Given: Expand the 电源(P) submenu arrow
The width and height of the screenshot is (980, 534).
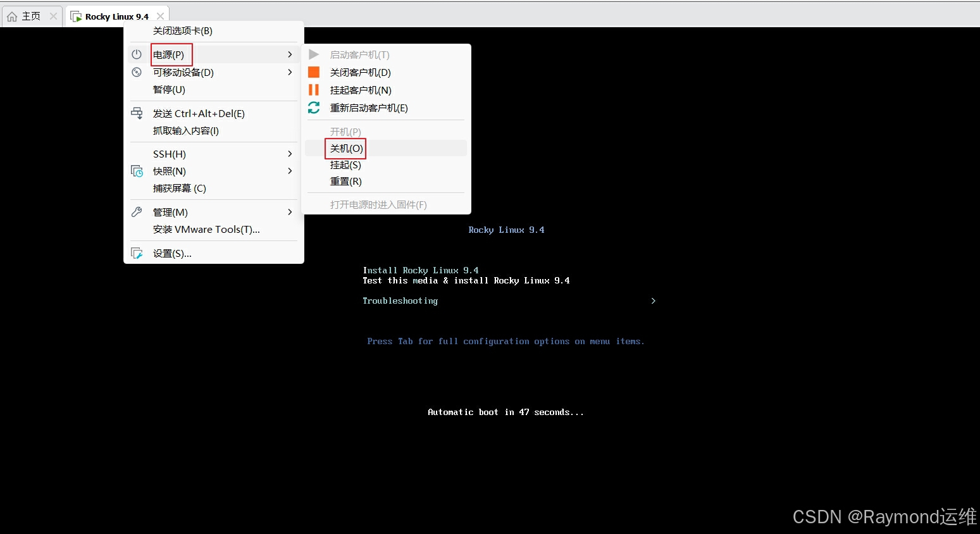Looking at the screenshot, I should click(x=290, y=54).
